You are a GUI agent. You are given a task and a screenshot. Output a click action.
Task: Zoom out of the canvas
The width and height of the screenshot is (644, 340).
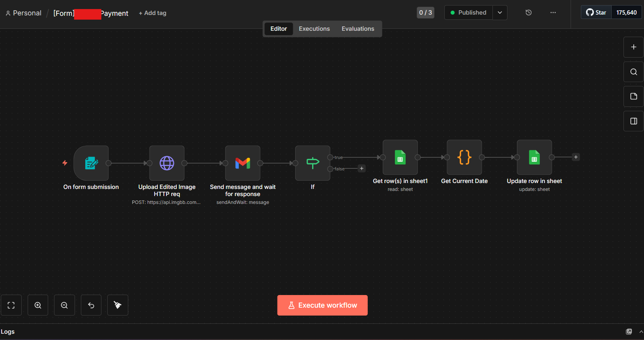[x=64, y=305]
